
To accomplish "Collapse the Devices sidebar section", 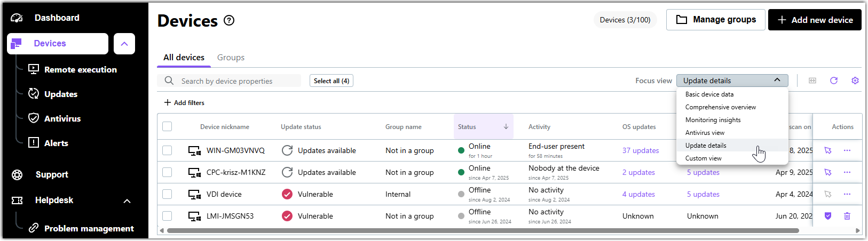I will (x=124, y=44).
